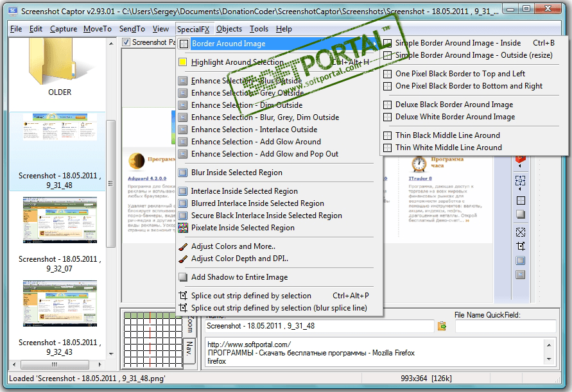
Task: Toggle the Screenshot Pa... checkbox
Action: pyautogui.click(x=126, y=42)
